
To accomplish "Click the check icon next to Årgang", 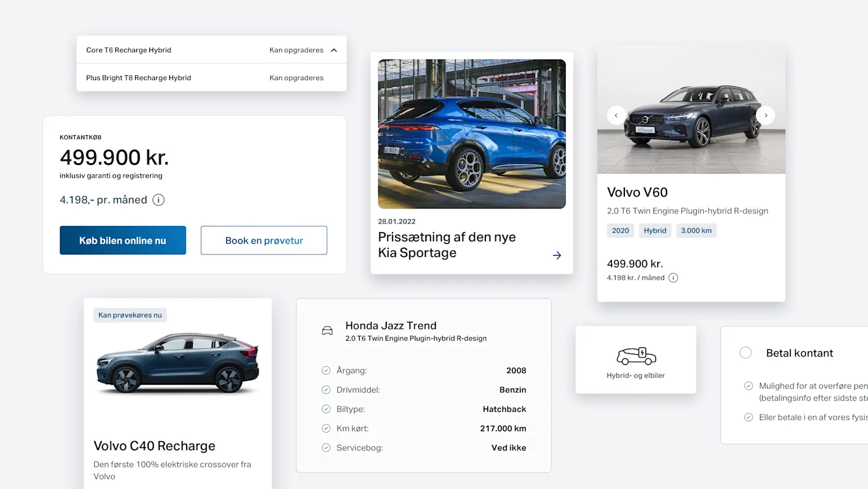I will pyautogui.click(x=326, y=370).
